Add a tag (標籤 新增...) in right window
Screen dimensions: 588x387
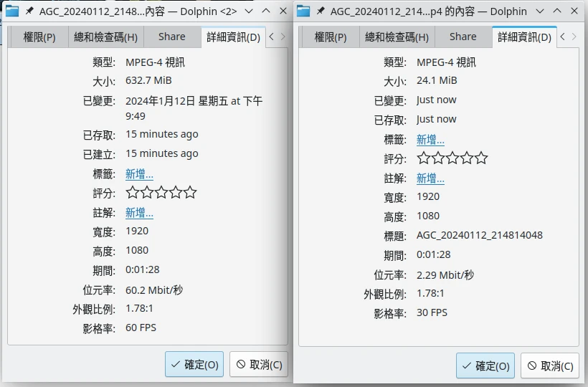pos(430,140)
